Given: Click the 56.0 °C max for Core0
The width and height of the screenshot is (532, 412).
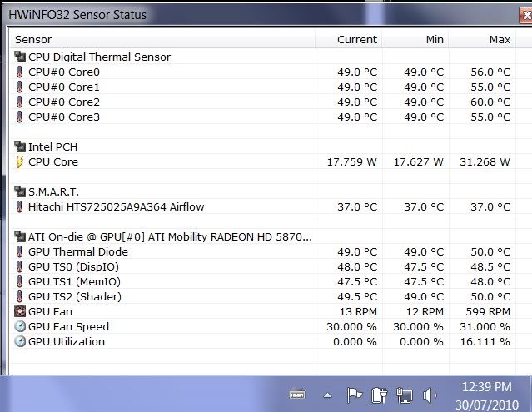Looking at the screenshot, I should click(490, 72).
